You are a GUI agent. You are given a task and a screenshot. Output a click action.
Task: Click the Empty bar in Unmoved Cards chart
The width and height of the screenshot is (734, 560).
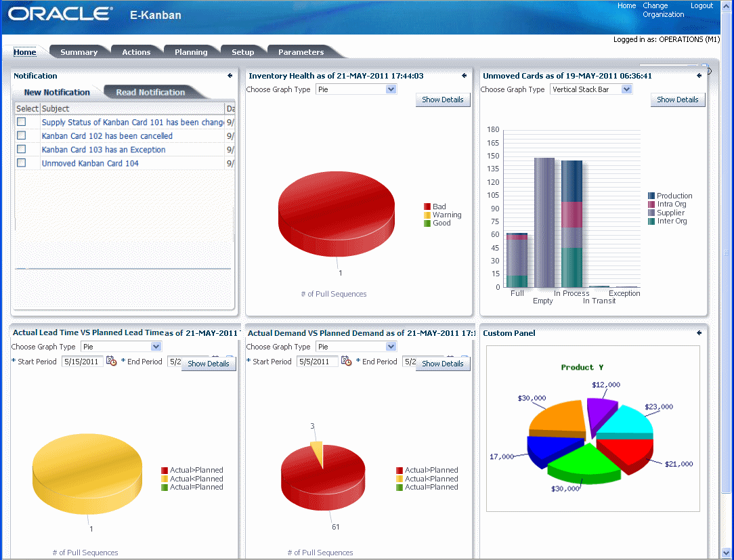pyautogui.click(x=544, y=222)
